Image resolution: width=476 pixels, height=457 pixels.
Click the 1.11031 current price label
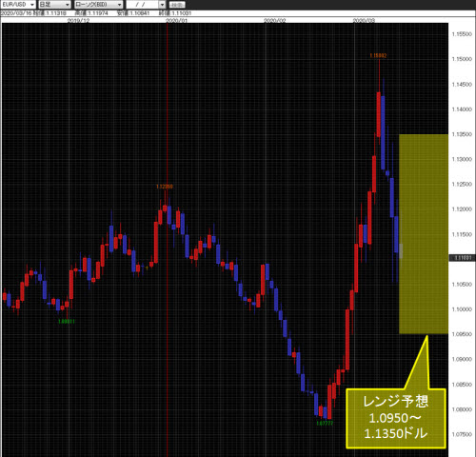pos(462,258)
